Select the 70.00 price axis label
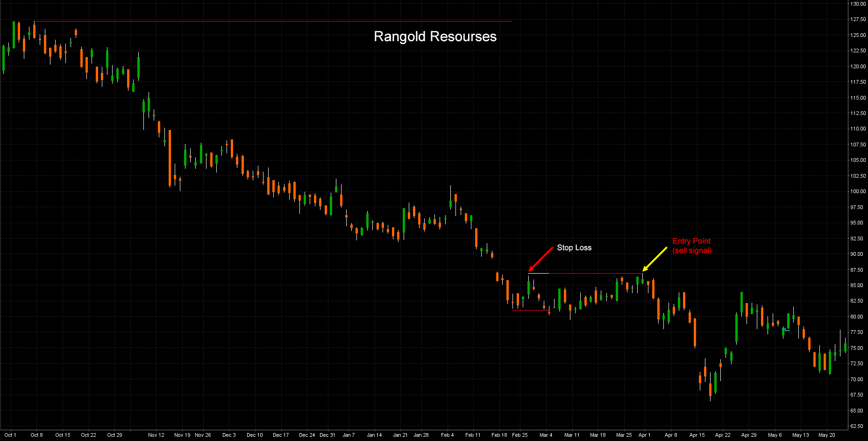Image resolution: width=868 pixels, height=441 pixels. pos(858,379)
